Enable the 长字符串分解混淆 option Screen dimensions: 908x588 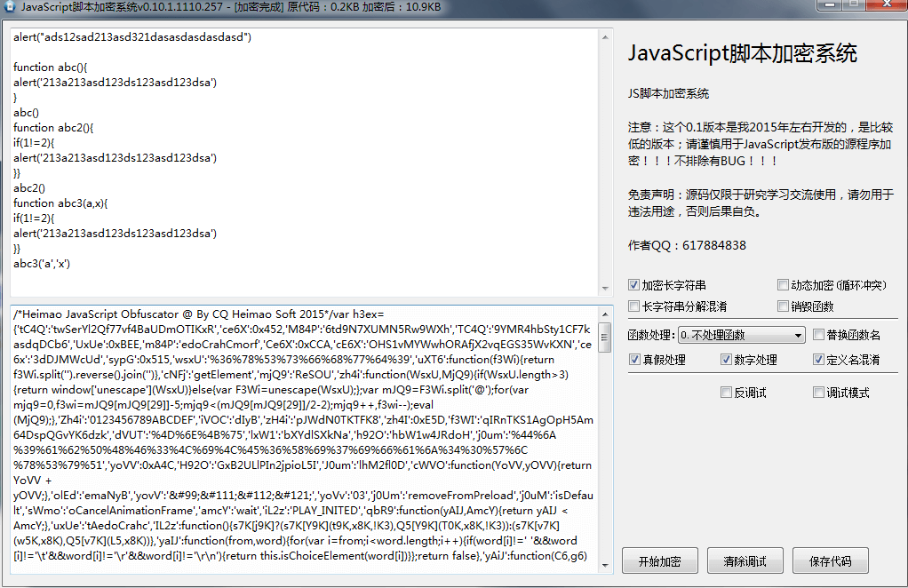point(633,305)
